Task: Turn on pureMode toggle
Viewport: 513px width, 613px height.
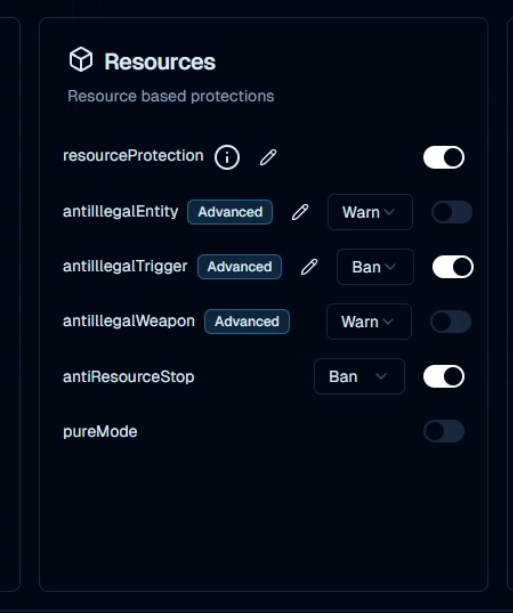Action: tap(444, 431)
